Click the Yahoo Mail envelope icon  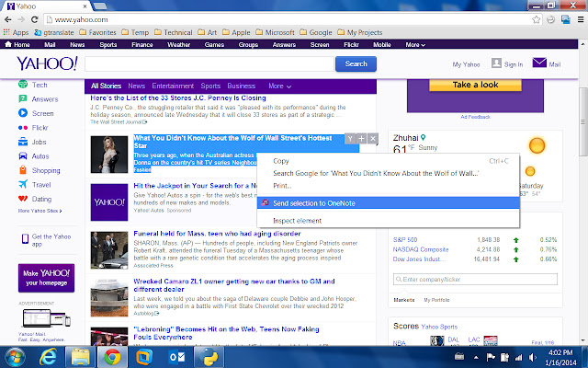554,63
